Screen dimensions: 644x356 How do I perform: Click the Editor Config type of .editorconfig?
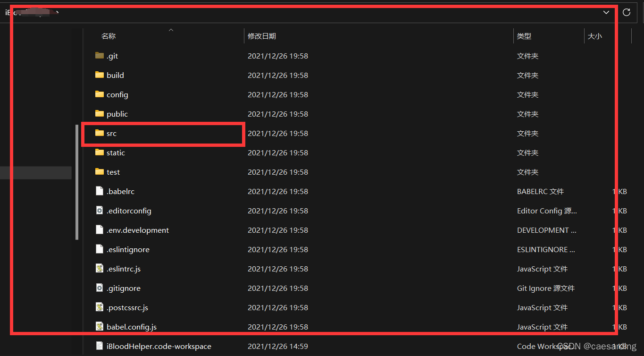(x=547, y=211)
